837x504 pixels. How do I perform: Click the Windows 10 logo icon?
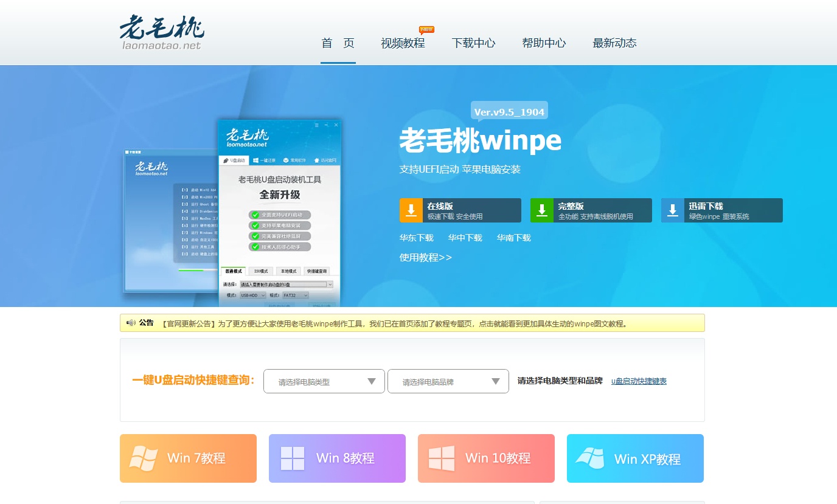[442, 458]
